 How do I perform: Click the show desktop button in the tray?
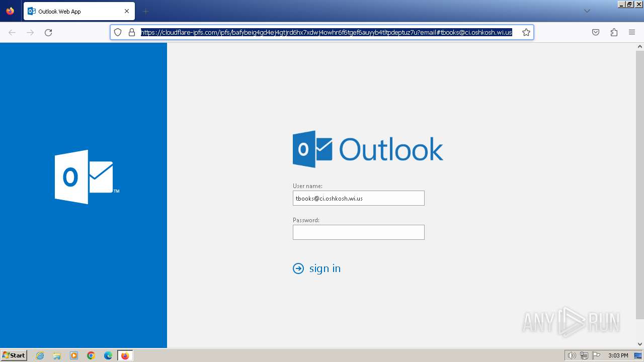[x=638, y=355]
